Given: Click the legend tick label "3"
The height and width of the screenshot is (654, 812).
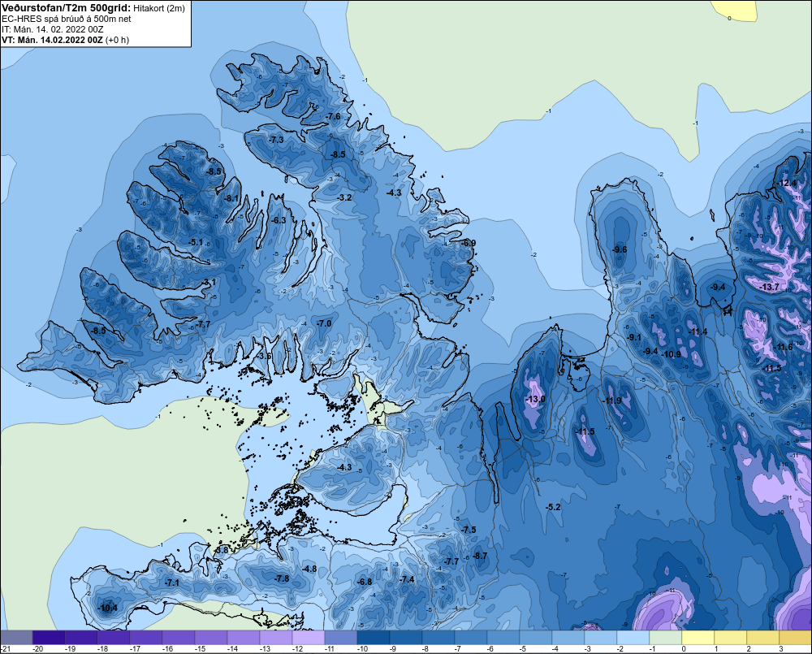Looking at the screenshot, I should (x=781, y=649).
